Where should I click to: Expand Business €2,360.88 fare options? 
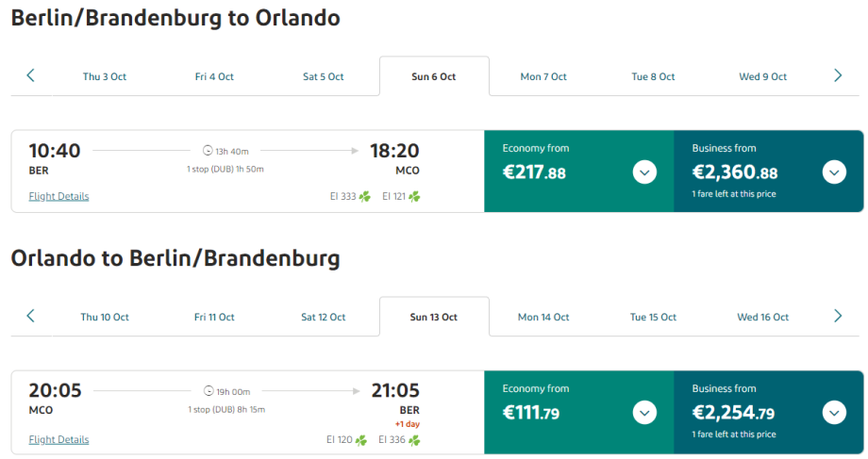[834, 172]
